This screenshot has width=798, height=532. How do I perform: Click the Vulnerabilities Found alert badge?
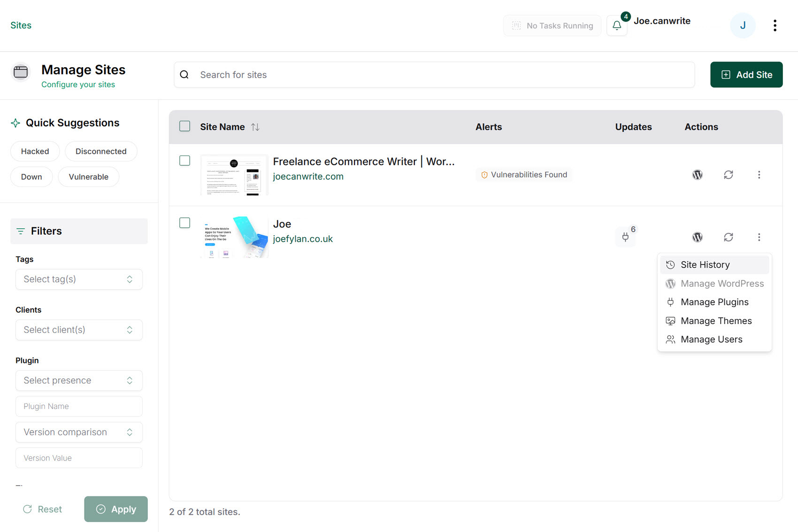point(524,174)
